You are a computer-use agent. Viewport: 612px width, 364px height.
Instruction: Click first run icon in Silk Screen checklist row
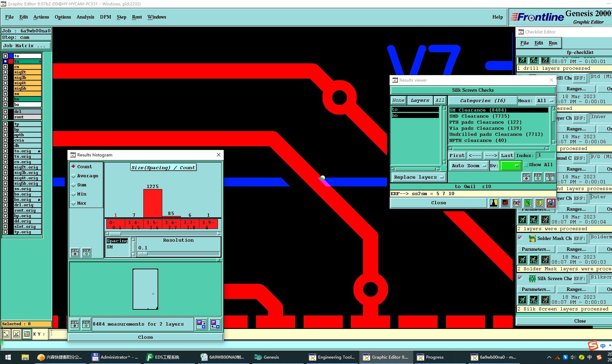(x=522, y=300)
